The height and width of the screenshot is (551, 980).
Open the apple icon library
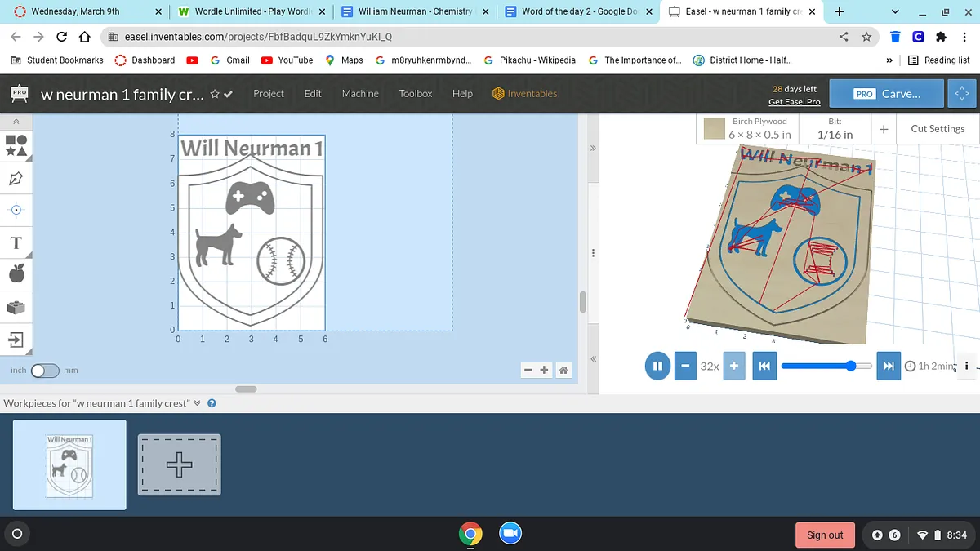click(16, 274)
